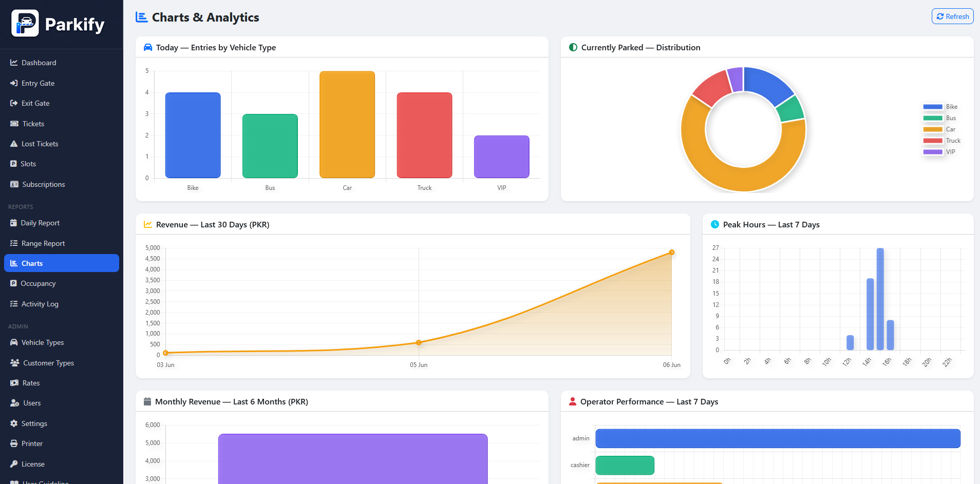Click the cashier performance bar
This screenshot has height=484, width=980.
(625, 465)
